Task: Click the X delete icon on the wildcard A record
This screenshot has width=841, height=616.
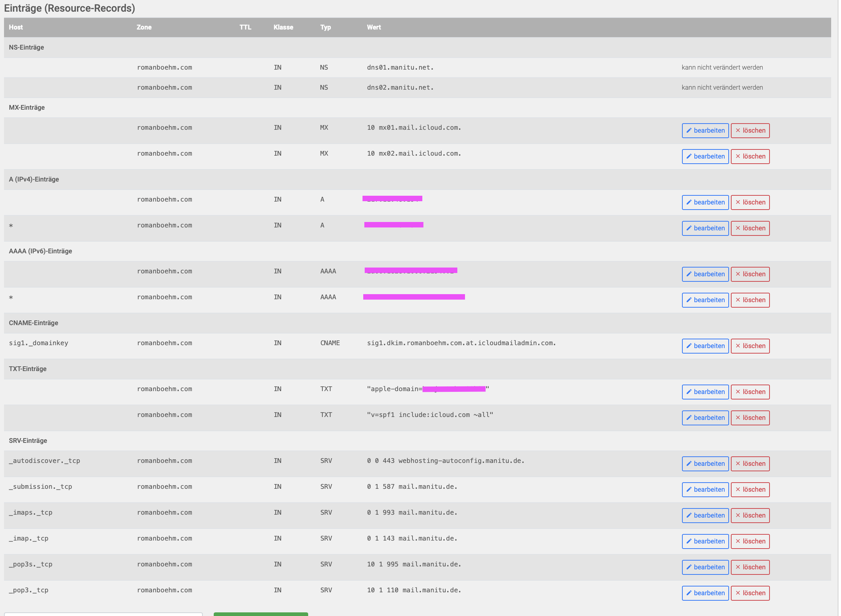Action: click(738, 228)
